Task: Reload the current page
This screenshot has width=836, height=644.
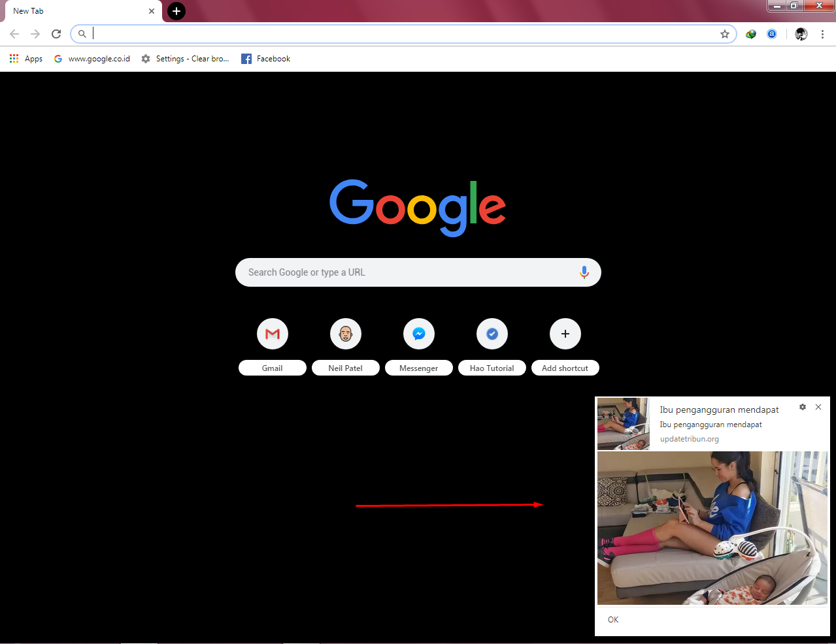Action: pyautogui.click(x=56, y=34)
